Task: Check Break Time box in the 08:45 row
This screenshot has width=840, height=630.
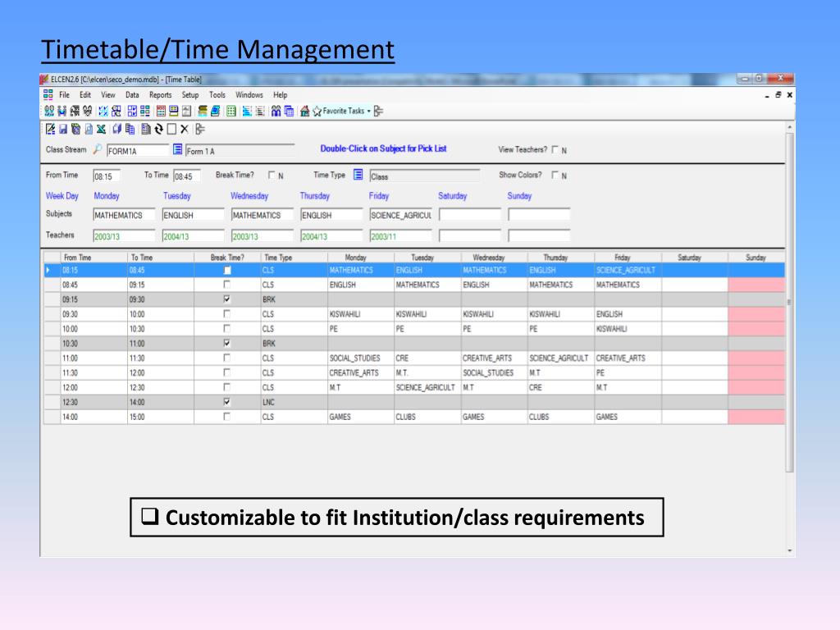Action: tap(226, 285)
